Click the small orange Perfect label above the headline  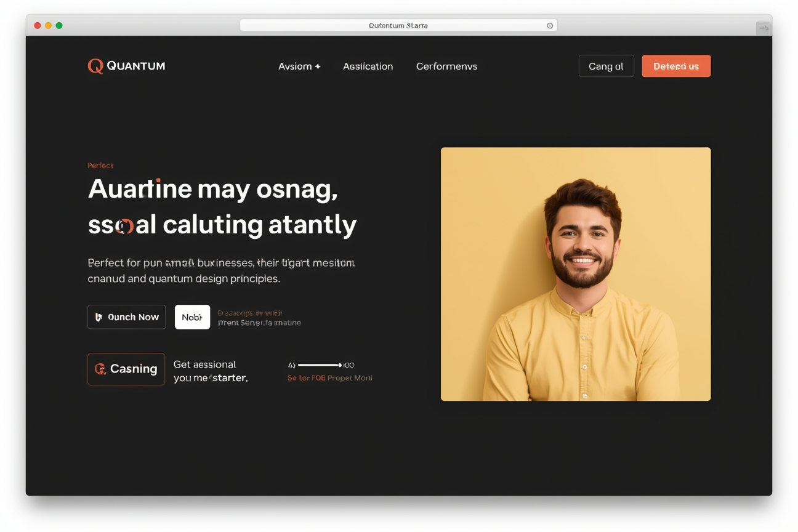coord(100,166)
